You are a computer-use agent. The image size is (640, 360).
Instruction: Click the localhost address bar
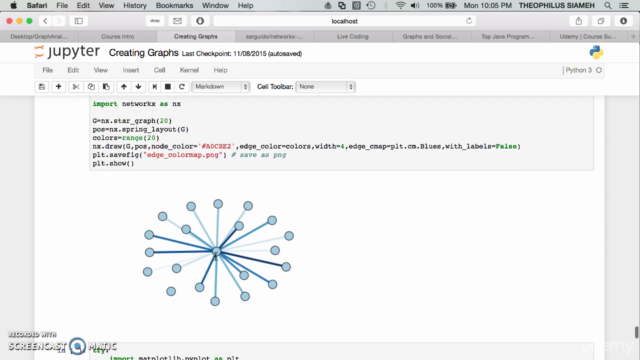click(x=345, y=21)
